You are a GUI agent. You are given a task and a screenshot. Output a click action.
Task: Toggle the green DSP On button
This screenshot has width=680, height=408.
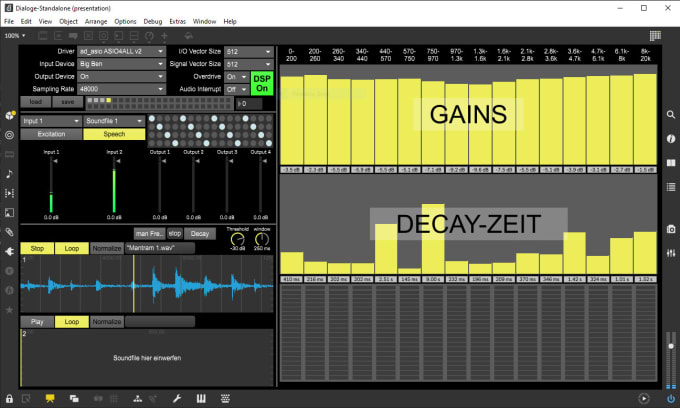[x=262, y=83]
